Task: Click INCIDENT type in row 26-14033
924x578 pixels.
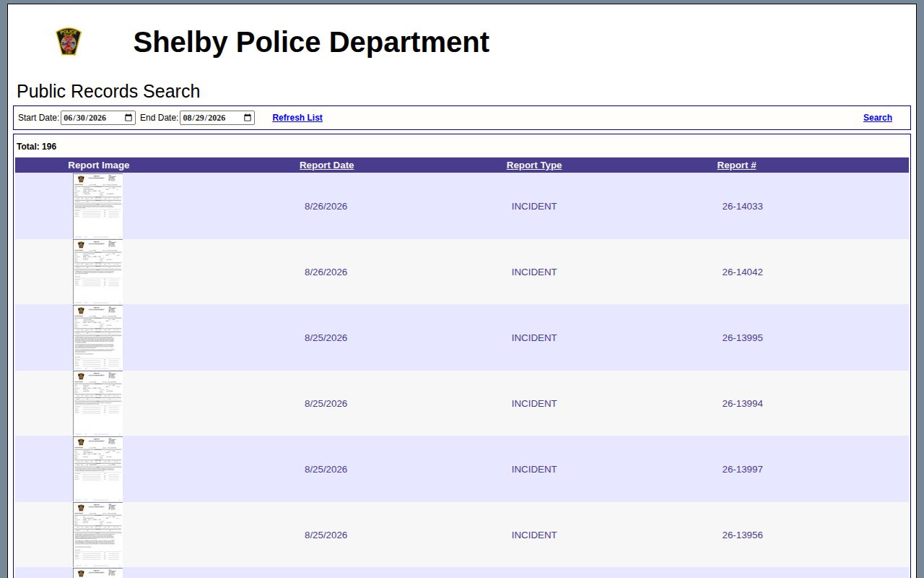Action: 534,207
